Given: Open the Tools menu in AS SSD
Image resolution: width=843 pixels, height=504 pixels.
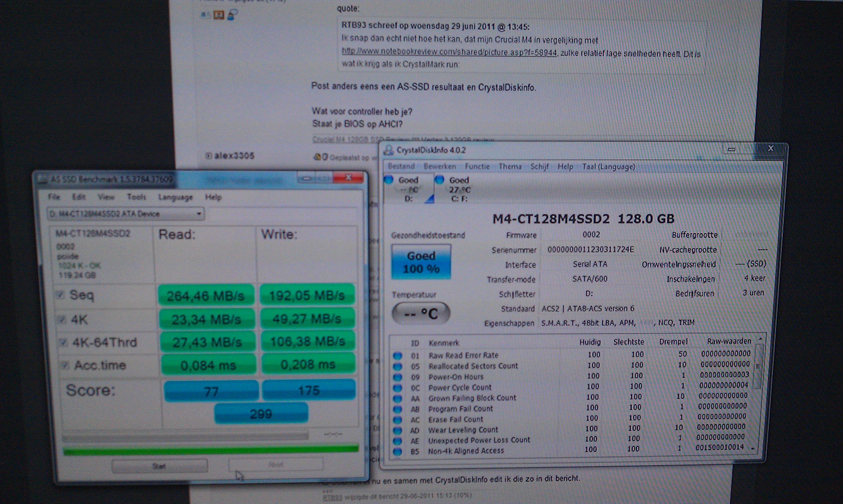Looking at the screenshot, I should [137, 197].
